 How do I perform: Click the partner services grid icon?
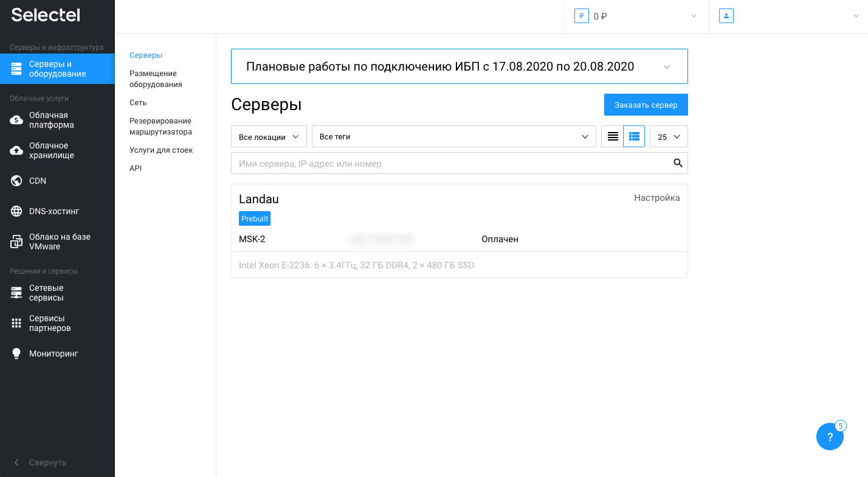click(16, 323)
